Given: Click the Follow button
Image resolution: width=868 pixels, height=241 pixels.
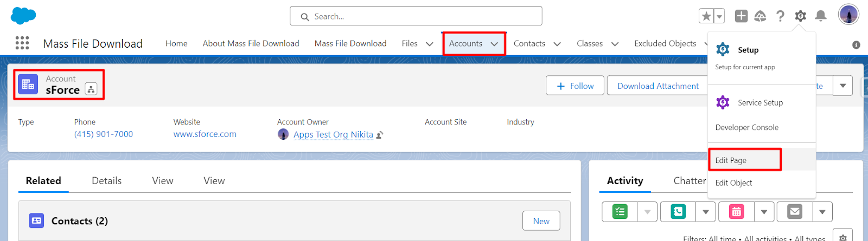Looking at the screenshot, I should point(575,86).
